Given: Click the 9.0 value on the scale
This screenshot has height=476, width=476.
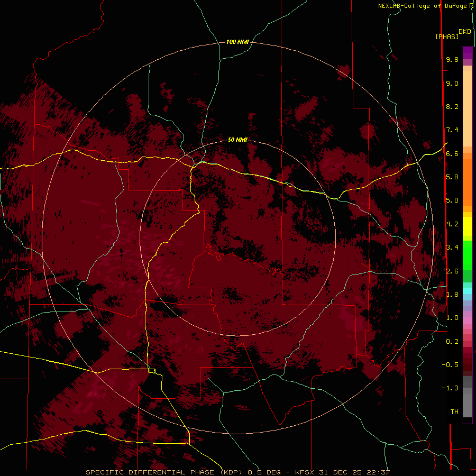Looking at the screenshot, I should click(452, 83).
